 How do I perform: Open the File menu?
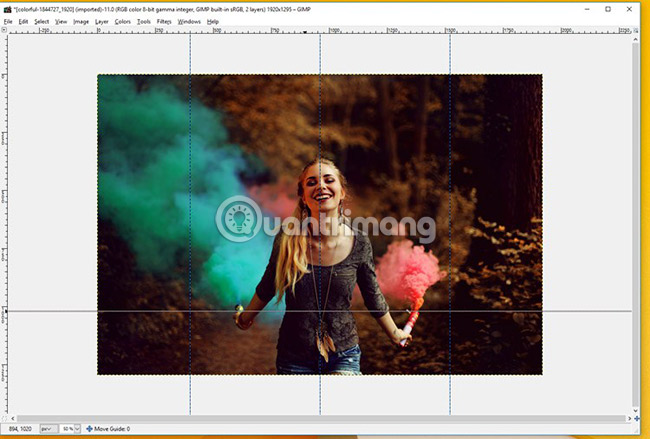pyautogui.click(x=8, y=21)
